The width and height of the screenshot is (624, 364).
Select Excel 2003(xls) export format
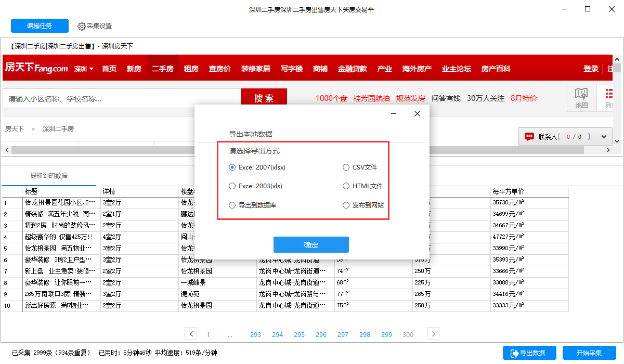tap(256, 186)
